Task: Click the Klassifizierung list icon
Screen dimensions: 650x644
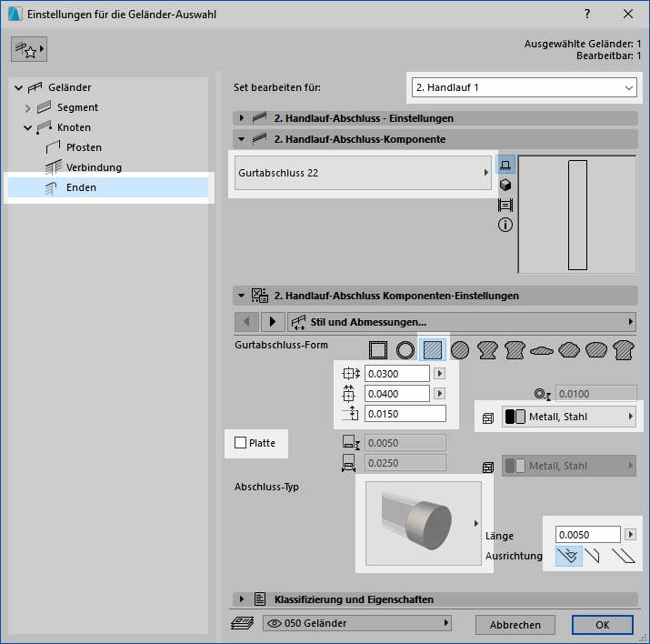Action: click(260, 599)
